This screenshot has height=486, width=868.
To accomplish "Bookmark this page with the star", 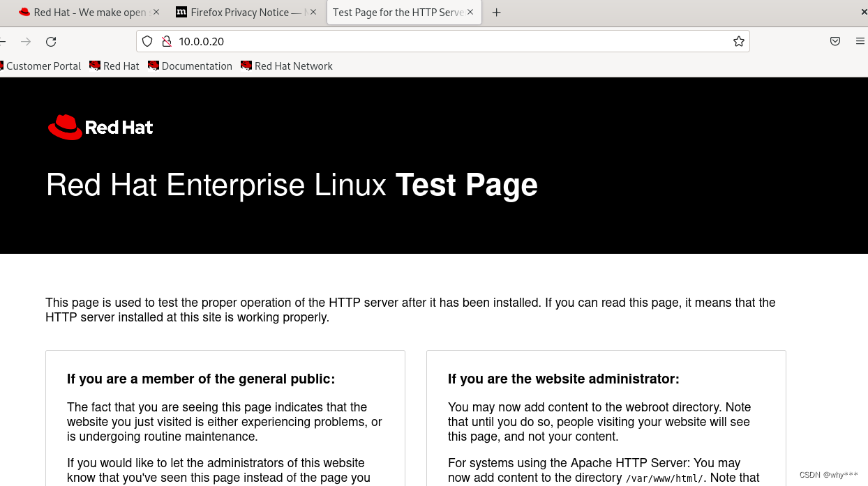I will [739, 41].
